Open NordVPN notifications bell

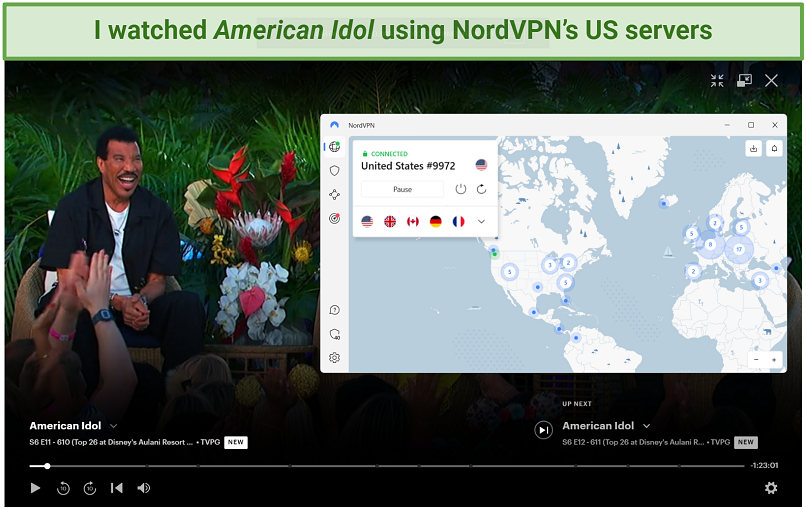coord(774,149)
